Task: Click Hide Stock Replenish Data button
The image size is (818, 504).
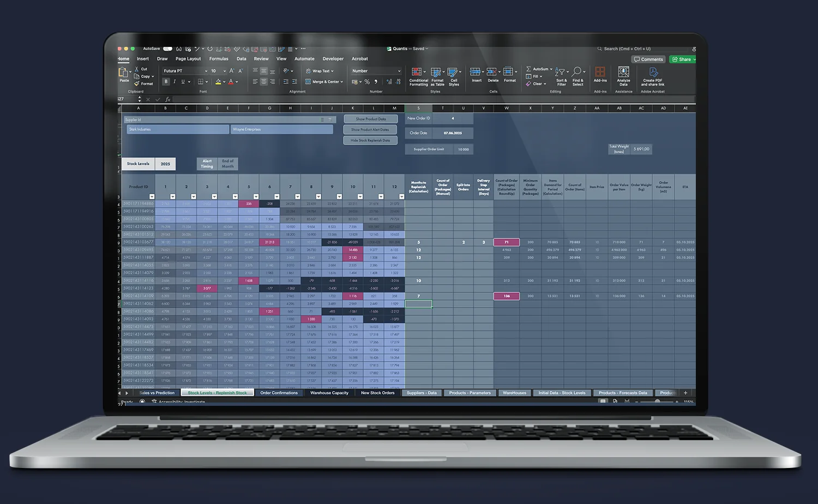Action: click(x=371, y=140)
